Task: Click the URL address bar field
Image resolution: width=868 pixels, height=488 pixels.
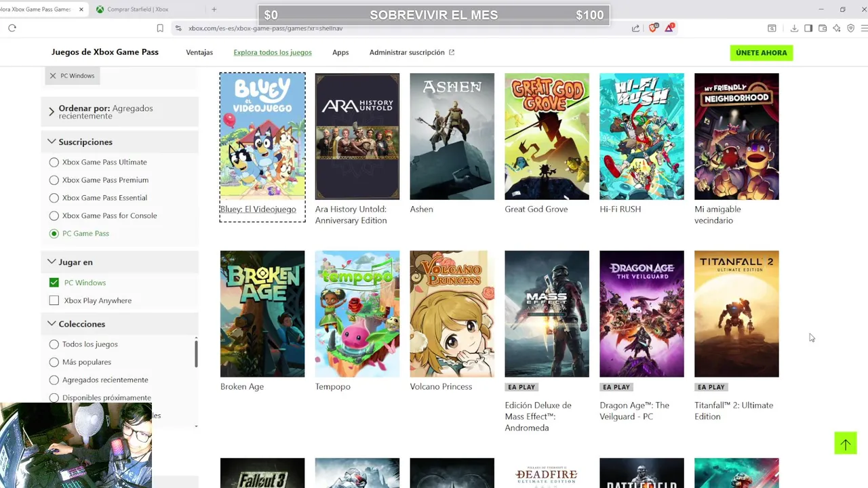Action: pyautogui.click(x=400, y=28)
